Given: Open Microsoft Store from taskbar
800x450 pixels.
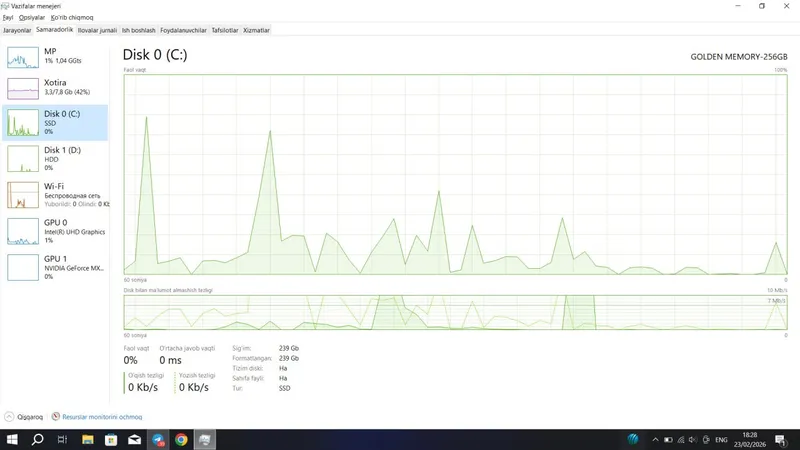Looking at the screenshot, I should [x=111, y=439].
